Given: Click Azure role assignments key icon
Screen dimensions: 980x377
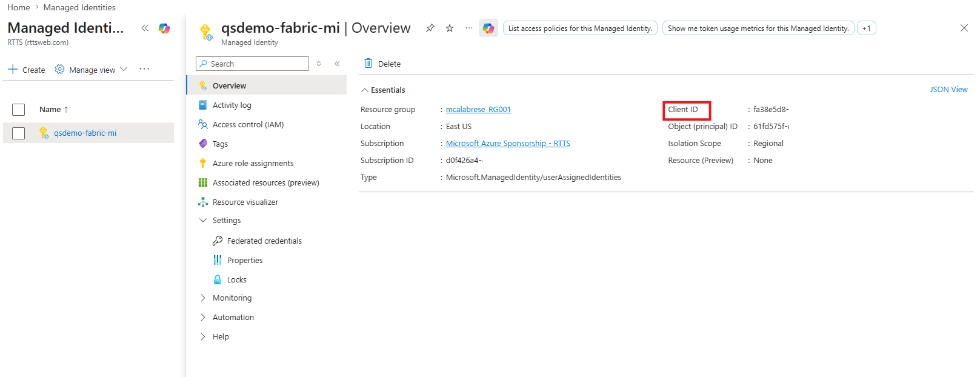Looking at the screenshot, I should click(203, 163).
